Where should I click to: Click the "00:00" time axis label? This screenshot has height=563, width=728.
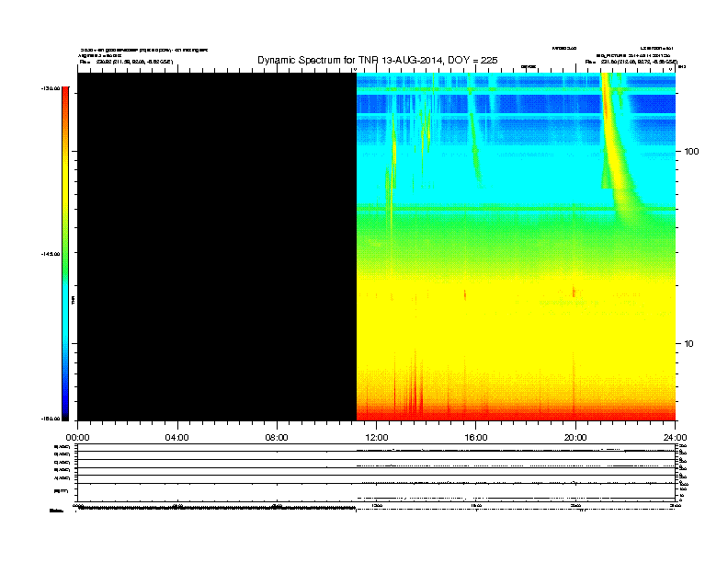point(77,438)
